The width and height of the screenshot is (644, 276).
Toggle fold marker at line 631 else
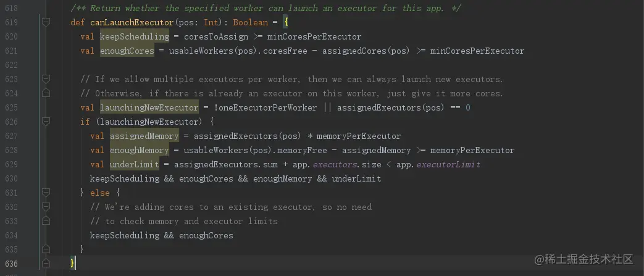point(46,192)
